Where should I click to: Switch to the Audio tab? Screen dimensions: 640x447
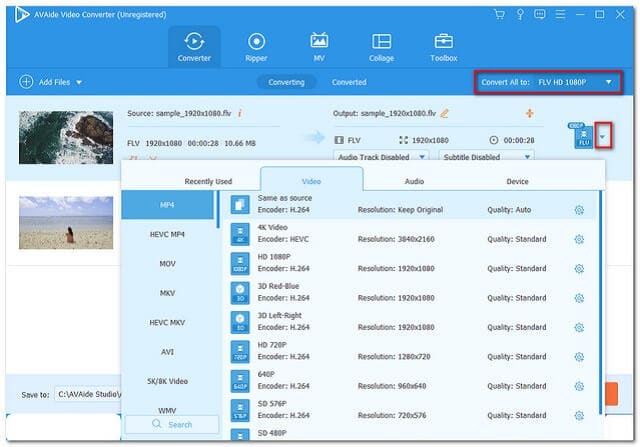414,181
